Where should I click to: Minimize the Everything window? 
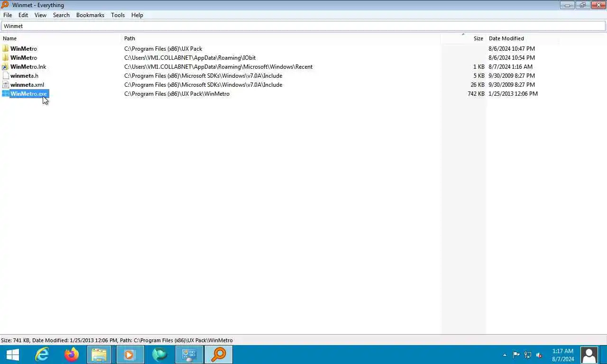567,5
